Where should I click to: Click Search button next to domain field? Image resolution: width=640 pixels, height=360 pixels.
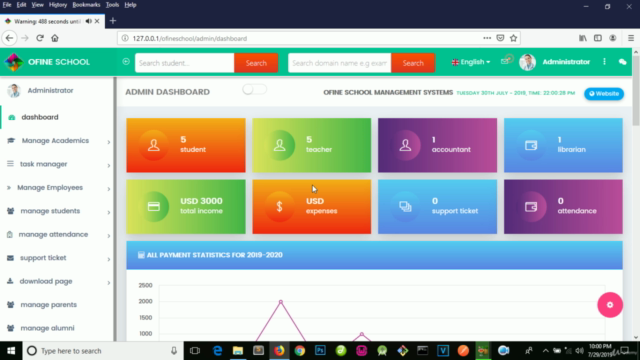(413, 63)
